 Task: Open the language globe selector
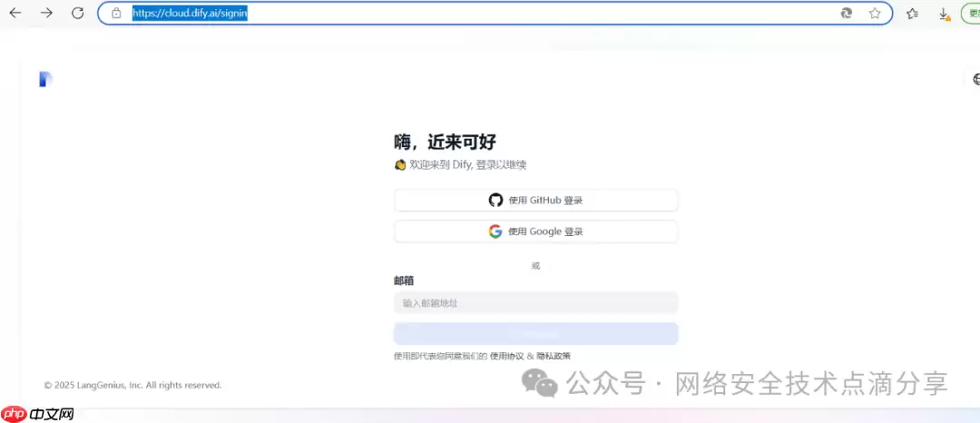pos(975,79)
